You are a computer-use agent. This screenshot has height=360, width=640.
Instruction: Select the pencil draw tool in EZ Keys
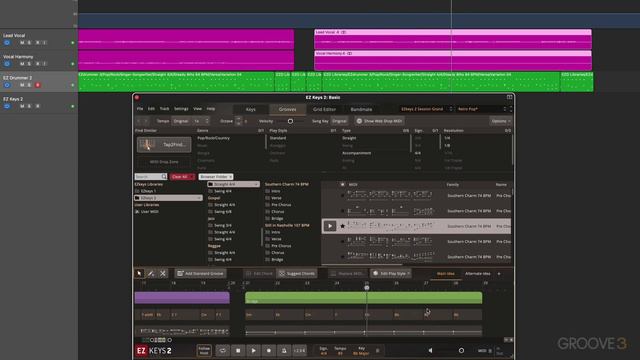pos(151,273)
